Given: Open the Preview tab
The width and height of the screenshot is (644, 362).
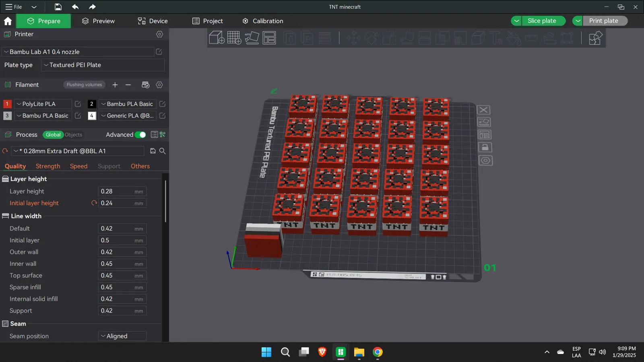Looking at the screenshot, I should click(x=98, y=21).
